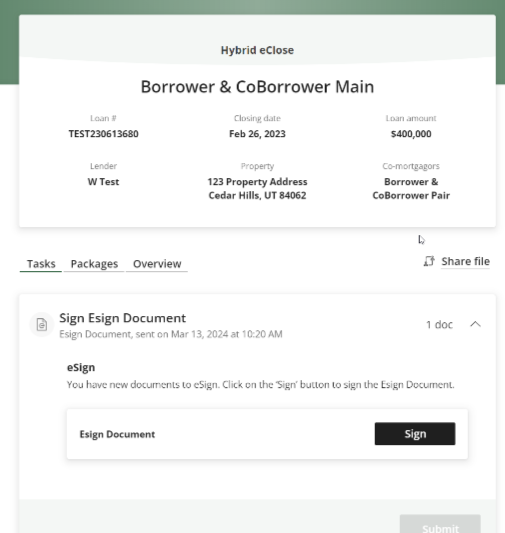Click the 1 doc count label

[x=439, y=325]
